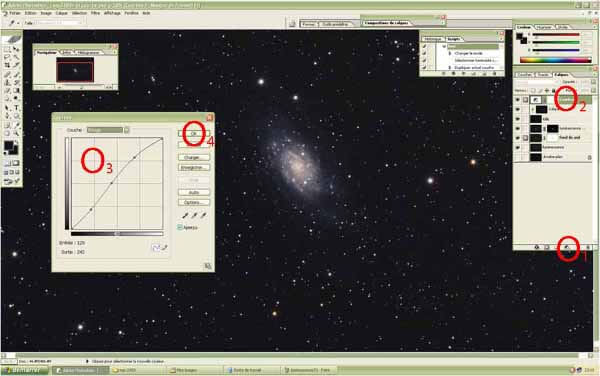The image size is (600, 376).
Task: Select the Brush tool
Action: (16, 74)
